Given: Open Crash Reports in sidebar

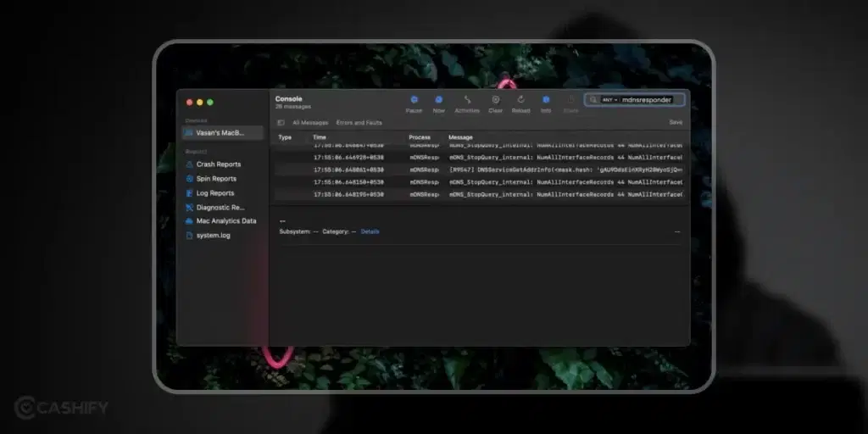Looking at the screenshot, I should click(x=219, y=164).
